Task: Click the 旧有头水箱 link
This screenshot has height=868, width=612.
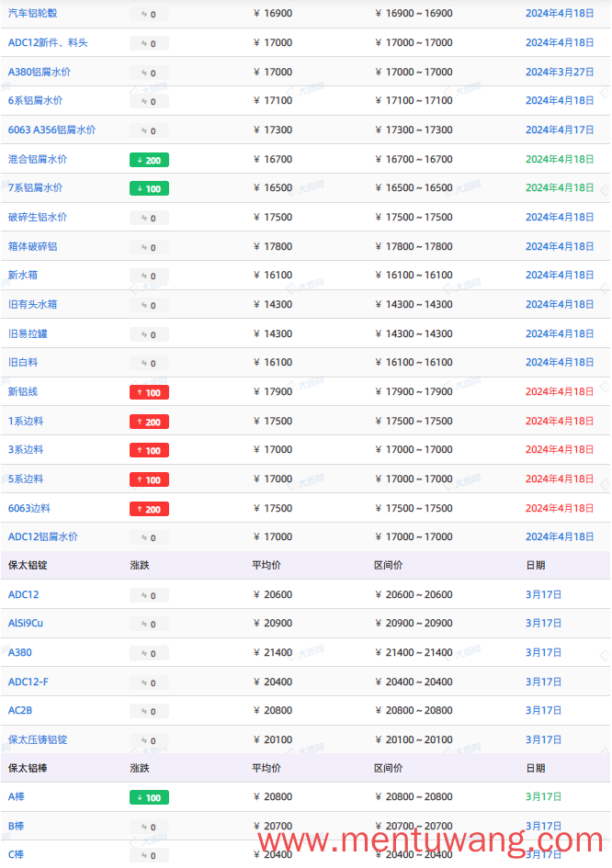Action: [x=33, y=304]
